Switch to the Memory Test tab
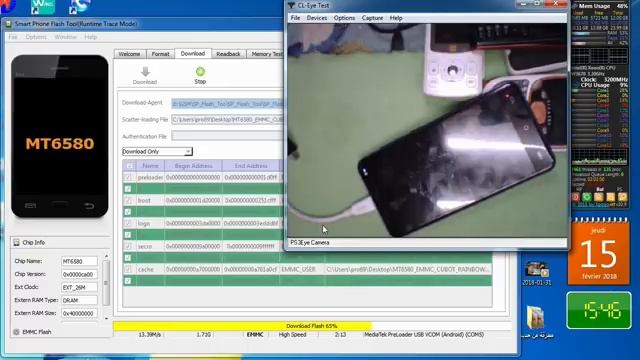 [265, 54]
